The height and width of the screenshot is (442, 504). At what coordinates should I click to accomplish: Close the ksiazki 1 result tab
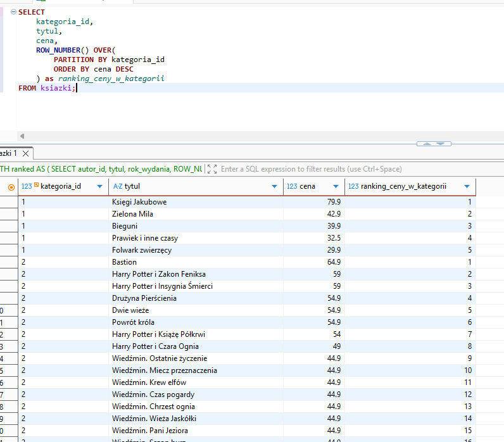(x=25, y=153)
